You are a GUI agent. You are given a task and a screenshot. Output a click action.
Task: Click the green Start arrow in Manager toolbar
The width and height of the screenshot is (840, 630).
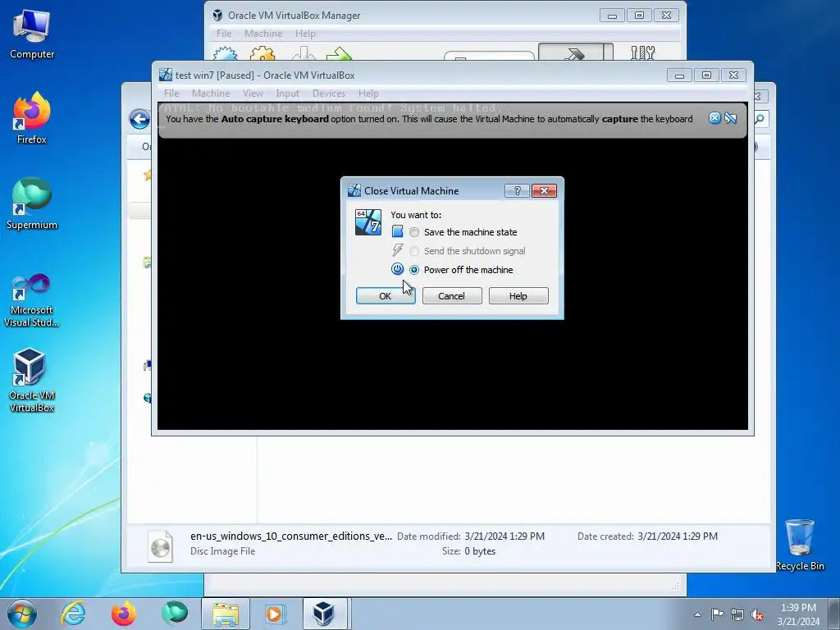coord(339,53)
